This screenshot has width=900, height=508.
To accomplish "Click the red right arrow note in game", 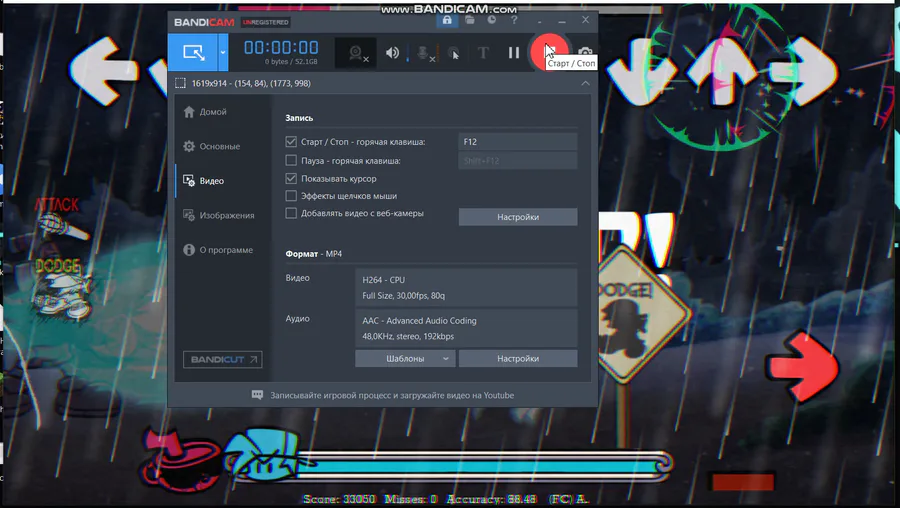I will (802, 367).
